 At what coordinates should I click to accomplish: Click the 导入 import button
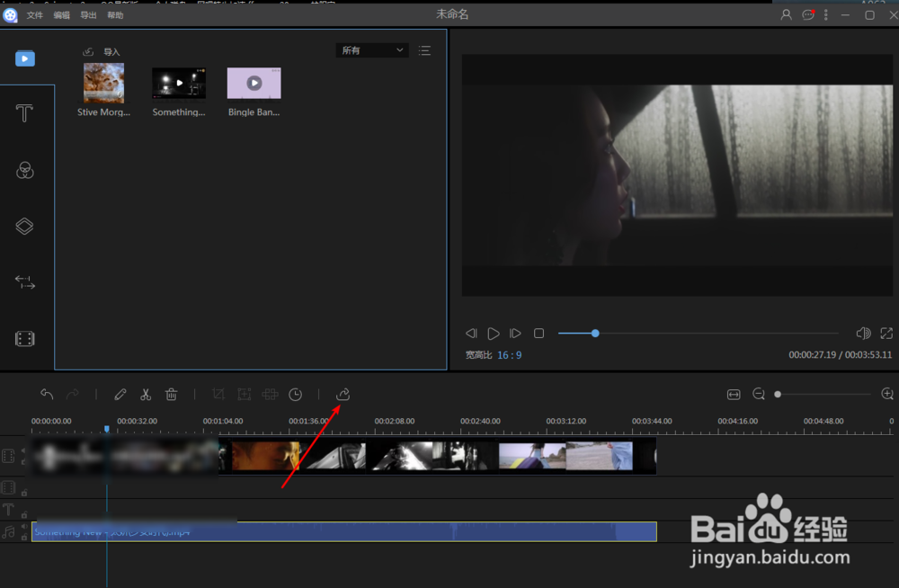point(111,51)
